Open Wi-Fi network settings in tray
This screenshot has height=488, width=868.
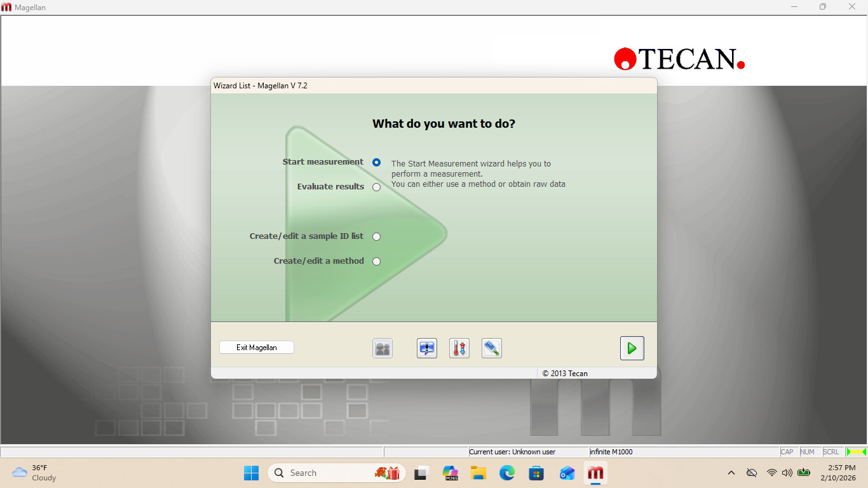[771, 473]
